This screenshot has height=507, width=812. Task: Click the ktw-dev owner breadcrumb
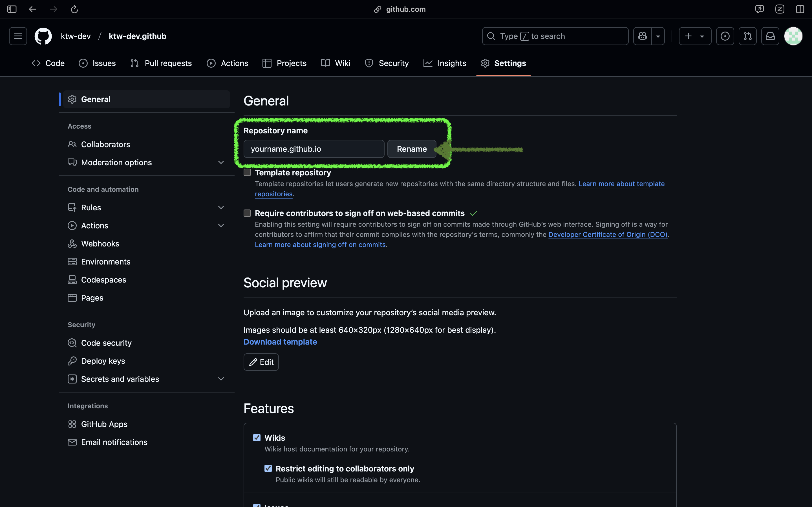coord(76,36)
